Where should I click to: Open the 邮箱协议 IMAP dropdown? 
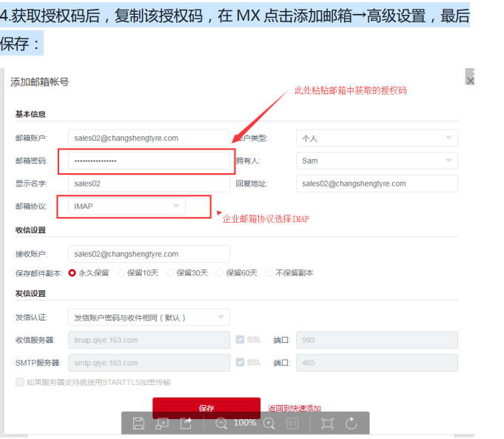[x=126, y=207]
